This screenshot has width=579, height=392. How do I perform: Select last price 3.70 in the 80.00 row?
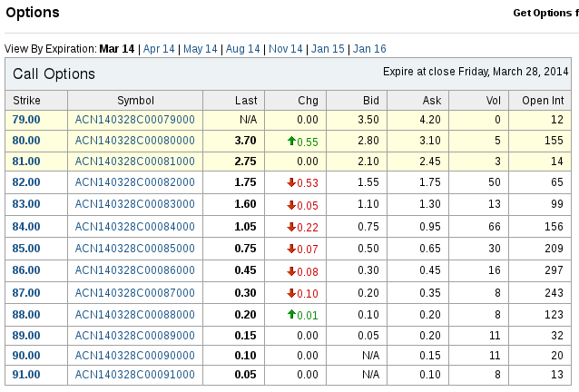click(245, 141)
